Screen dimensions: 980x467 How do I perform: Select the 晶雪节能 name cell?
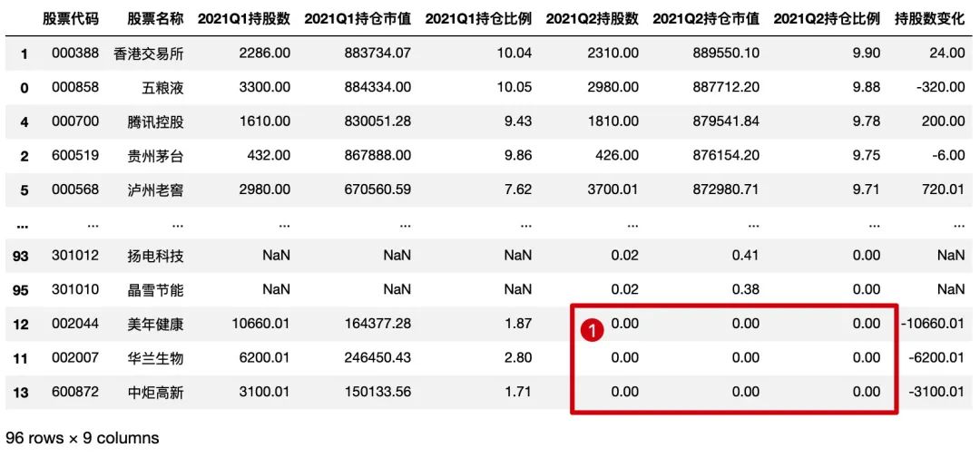tap(155, 290)
